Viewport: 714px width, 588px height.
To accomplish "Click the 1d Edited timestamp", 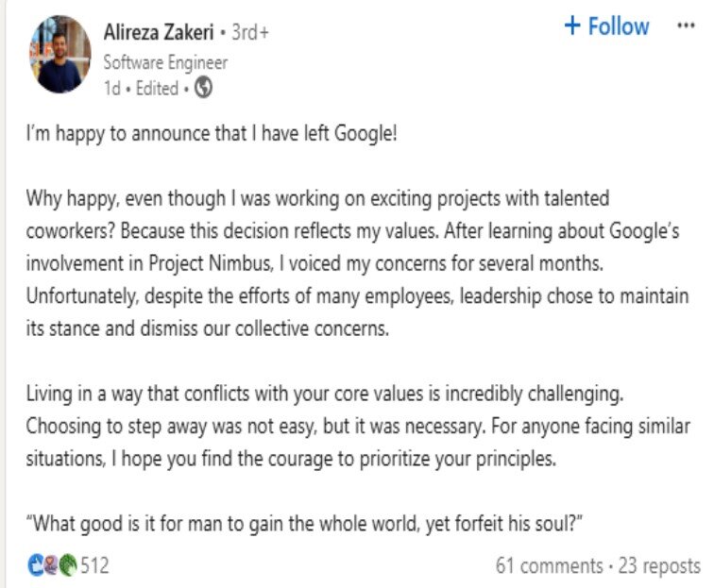I will click(x=141, y=88).
